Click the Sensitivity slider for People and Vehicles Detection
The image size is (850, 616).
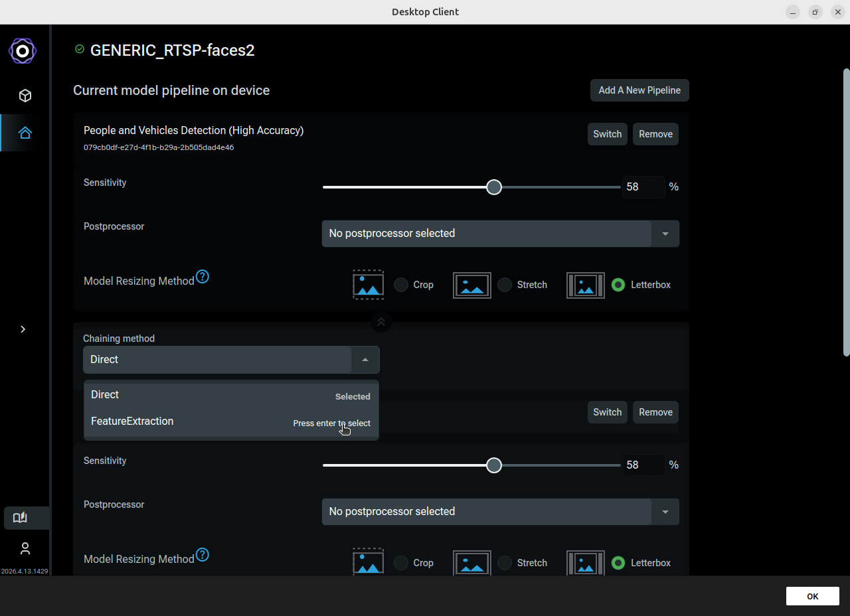coord(471,187)
